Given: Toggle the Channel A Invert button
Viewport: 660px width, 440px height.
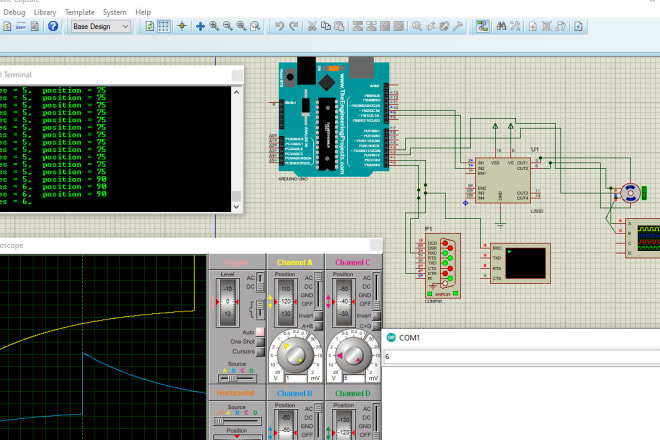Looking at the screenshot, I should (319, 316).
